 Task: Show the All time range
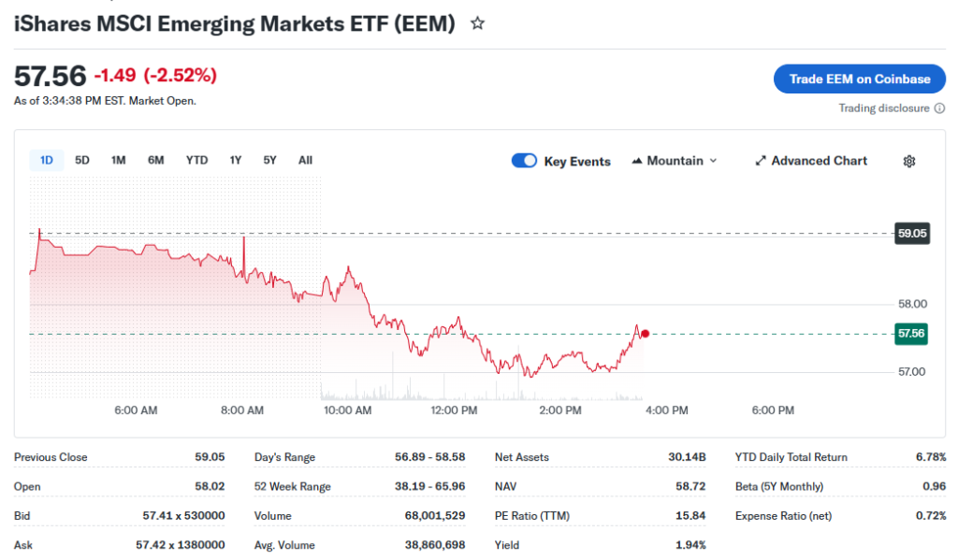click(305, 160)
